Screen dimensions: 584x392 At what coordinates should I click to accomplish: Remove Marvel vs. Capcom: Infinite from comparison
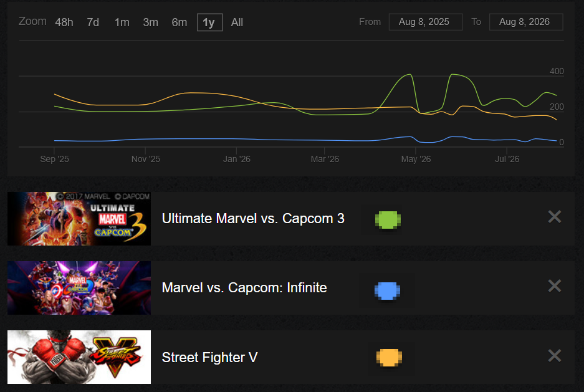(554, 286)
